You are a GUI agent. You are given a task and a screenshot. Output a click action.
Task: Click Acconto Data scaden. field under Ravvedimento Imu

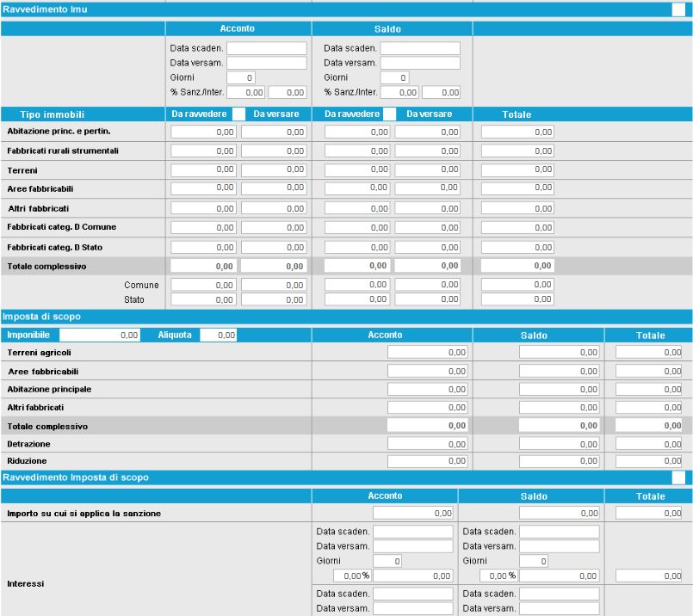[266, 49]
